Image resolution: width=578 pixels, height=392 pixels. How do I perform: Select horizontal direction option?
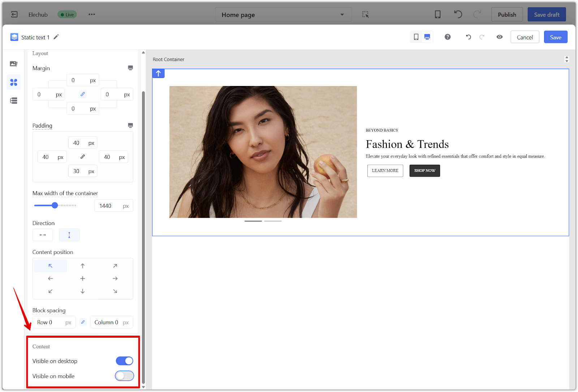[x=43, y=235]
